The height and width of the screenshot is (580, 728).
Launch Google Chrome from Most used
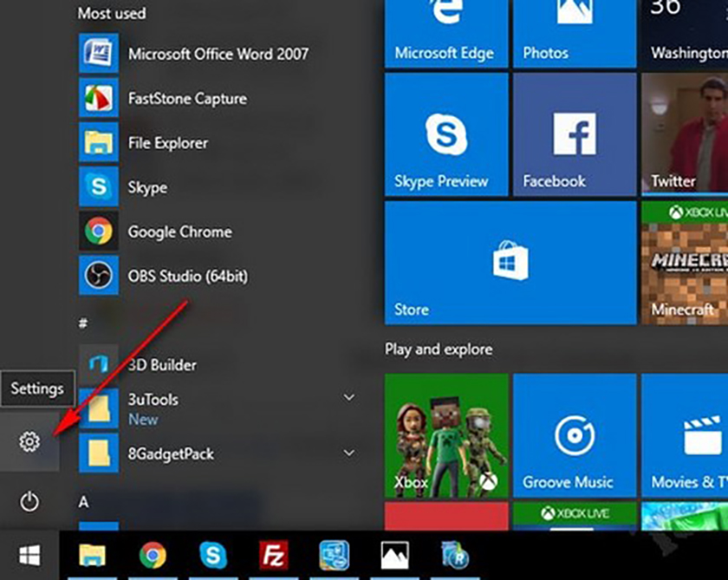pyautogui.click(x=179, y=231)
